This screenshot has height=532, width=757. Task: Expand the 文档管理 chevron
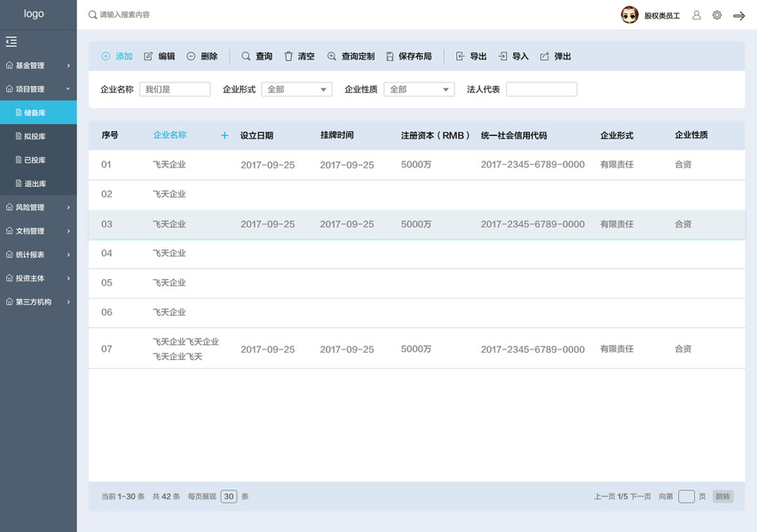68,231
